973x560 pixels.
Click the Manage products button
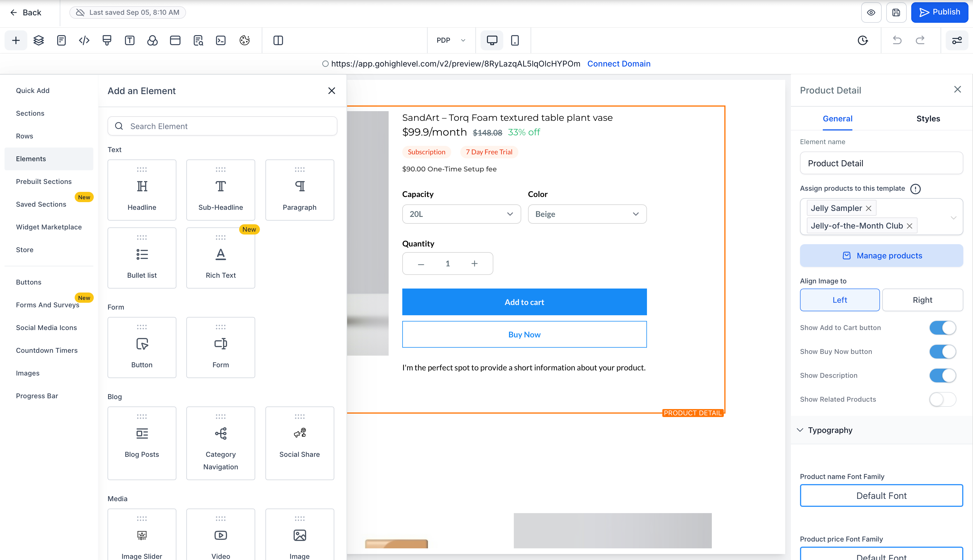[x=881, y=256]
